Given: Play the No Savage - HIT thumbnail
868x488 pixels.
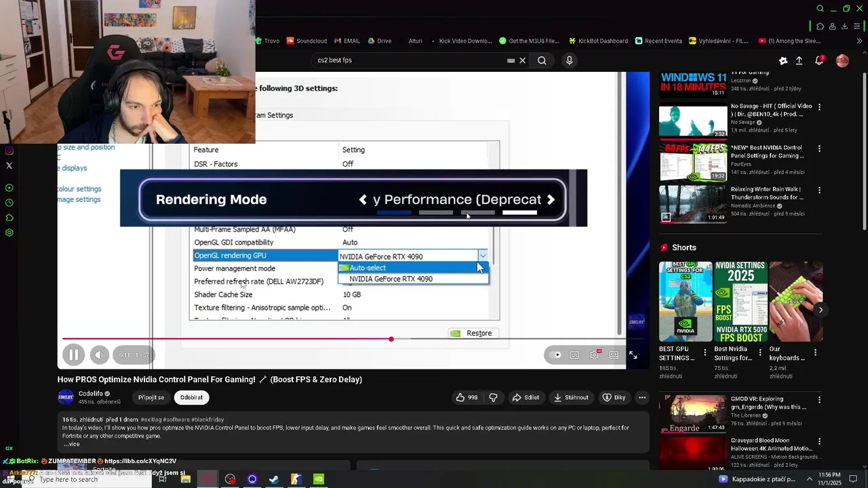Looking at the screenshot, I should 692,121.
